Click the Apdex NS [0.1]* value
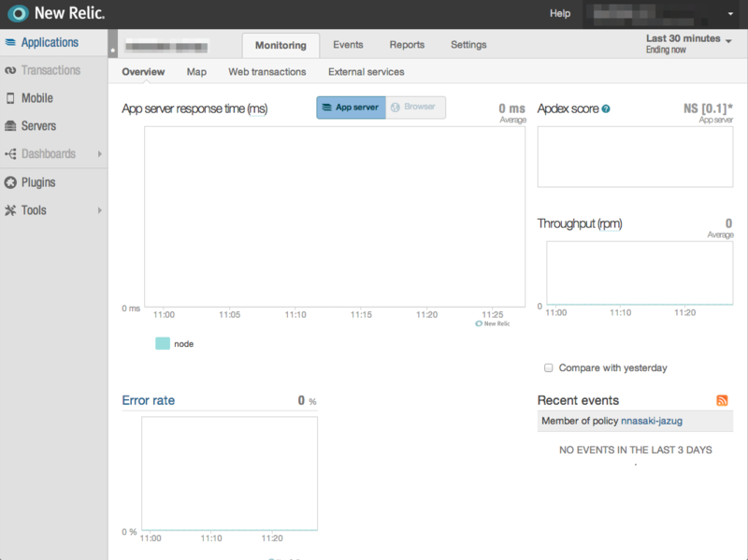The height and width of the screenshot is (560, 748). pos(708,108)
